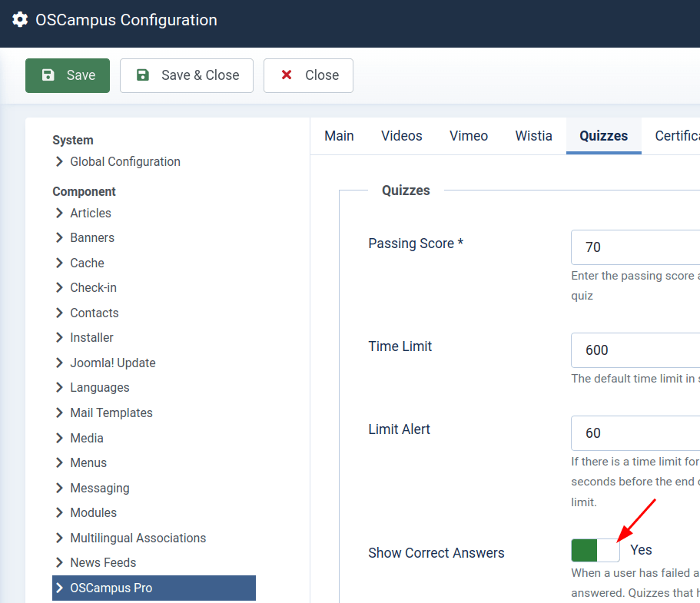Click the Limit Alert input field
Image resolution: width=700 pixels, height=603 pixels.
[635, 433]
